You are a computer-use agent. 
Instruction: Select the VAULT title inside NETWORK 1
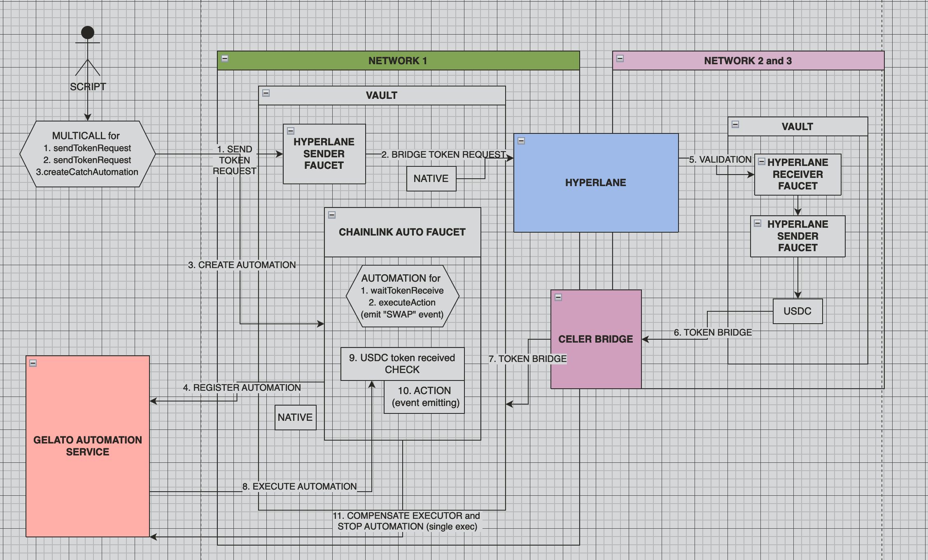[382, 96]
